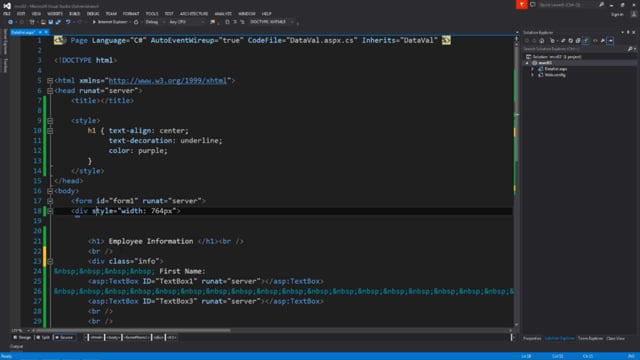Collapse the form element at line 17
This screenshot has width=640, height=360.
tap(50, 201)
